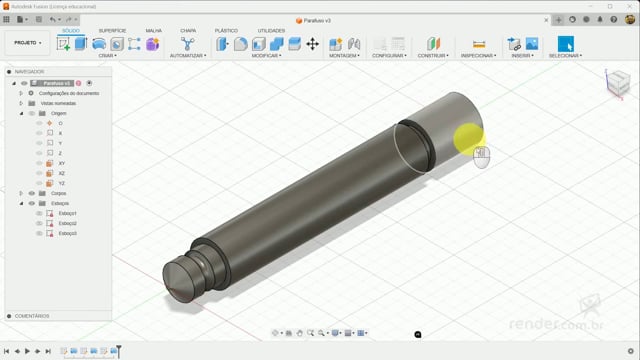Expand Vistas nomeadas node
The image size is (640, 360).
pyautogui.click(x=21, y=103)
